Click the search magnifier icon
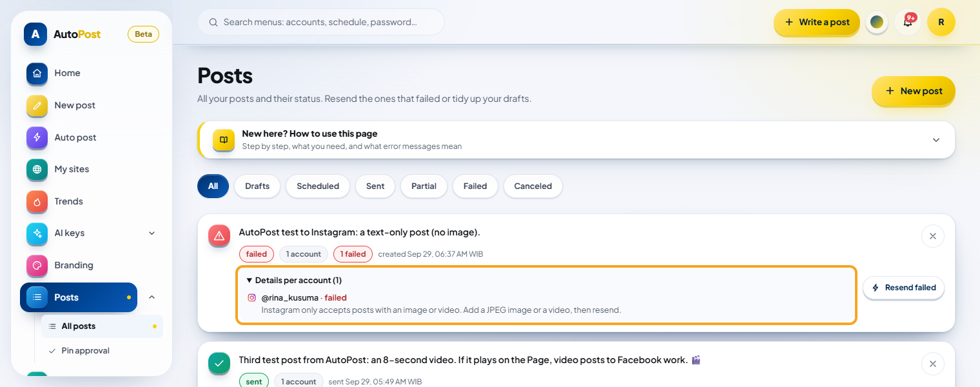Screen dimensions: 980x387 [213, 22]
